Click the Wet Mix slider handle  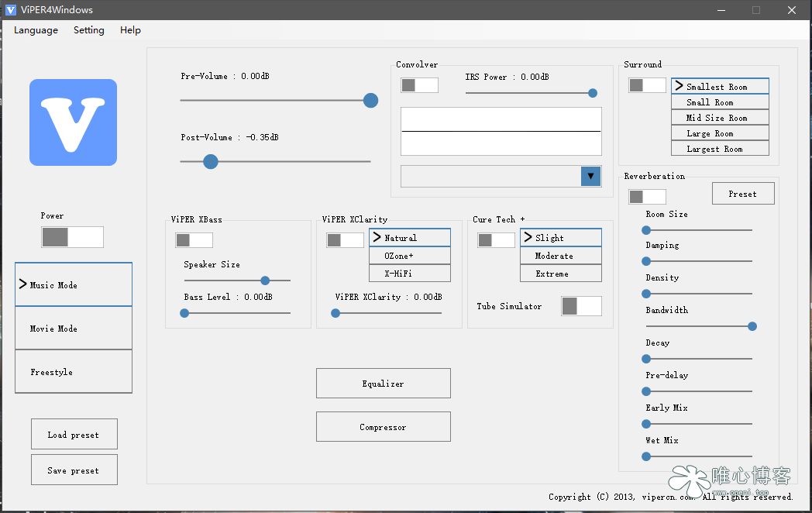(646, 456)
